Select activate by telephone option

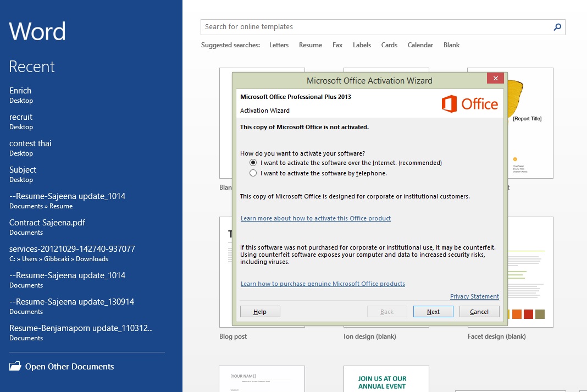(x=253, y=173)
